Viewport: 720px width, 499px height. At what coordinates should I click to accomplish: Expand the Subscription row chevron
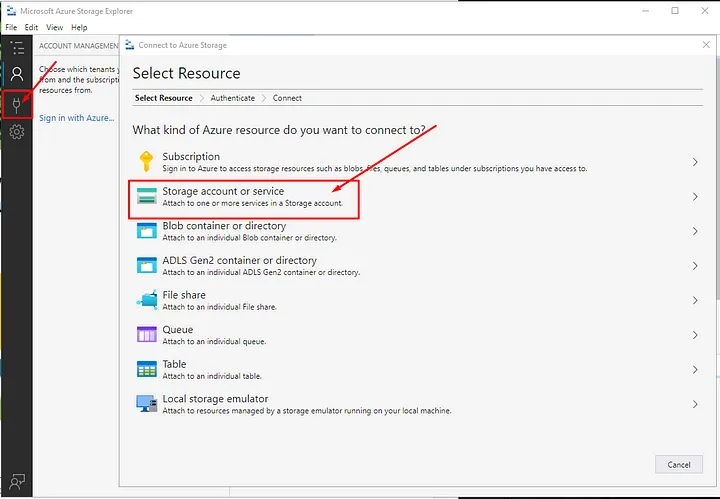tap(695, 162)
